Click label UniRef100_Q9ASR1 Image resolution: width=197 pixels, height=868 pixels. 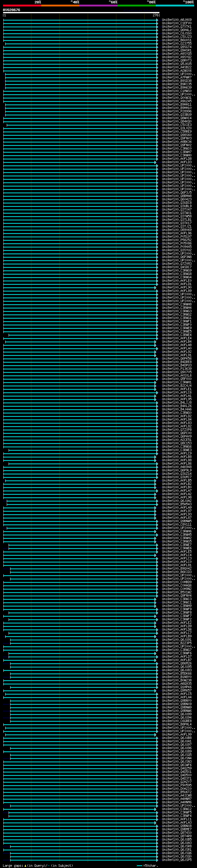(x=177, y=50)
